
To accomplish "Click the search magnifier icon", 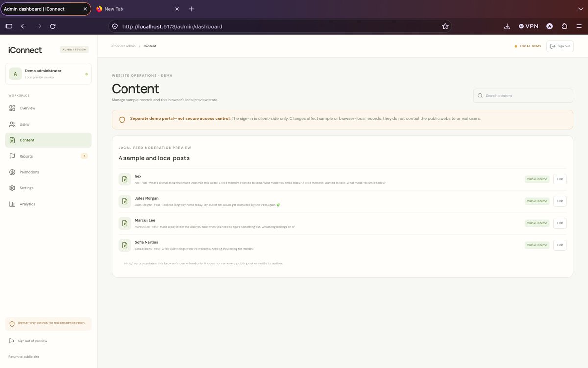I will click(480, 96).
